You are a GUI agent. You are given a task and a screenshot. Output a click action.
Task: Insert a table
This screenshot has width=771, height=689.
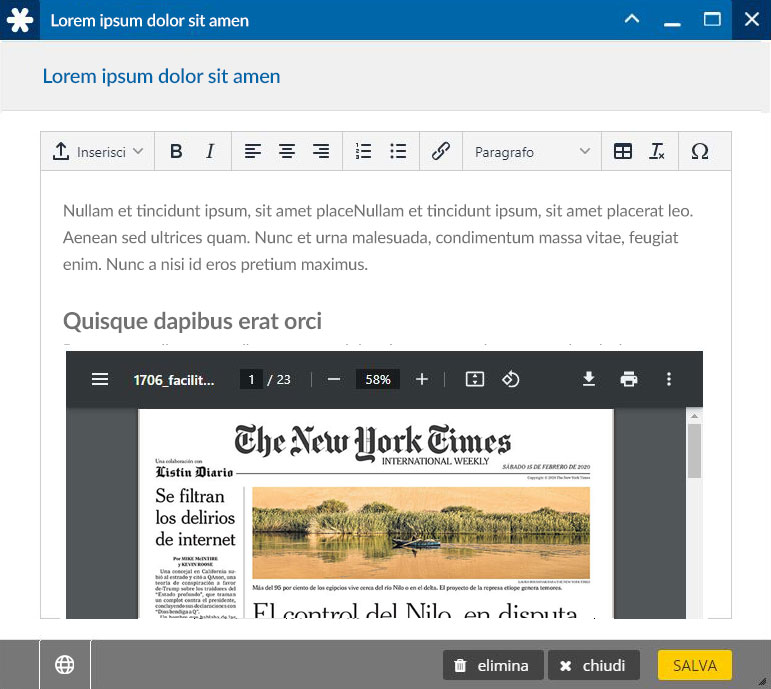(x=623, y=152)
